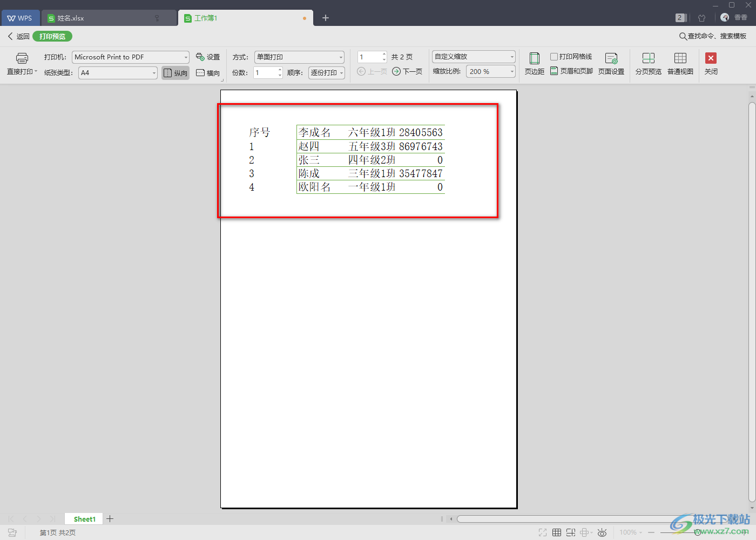
Task: Go to 上一页 previous page
Action: [x=372, y=71]
